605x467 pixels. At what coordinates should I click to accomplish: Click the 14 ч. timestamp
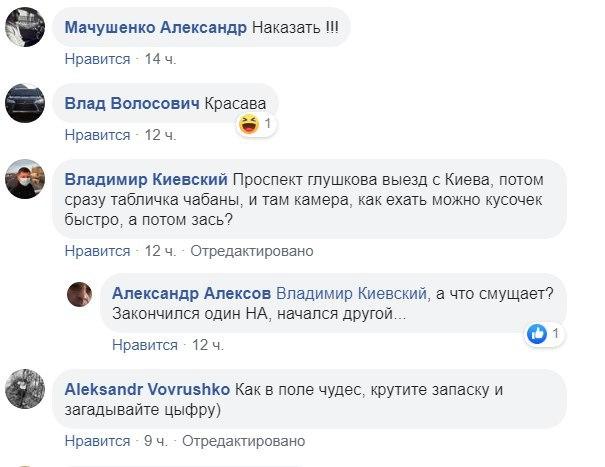(x=160, y=59)
